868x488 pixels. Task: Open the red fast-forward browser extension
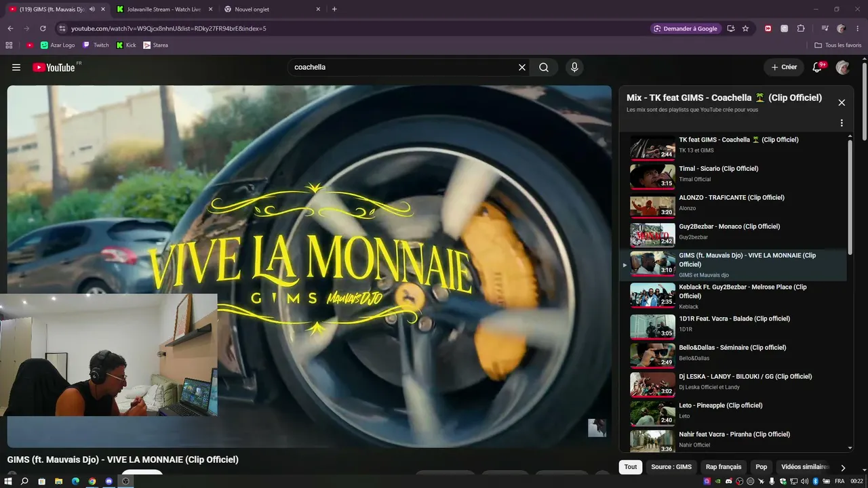(x=768, y=28)
